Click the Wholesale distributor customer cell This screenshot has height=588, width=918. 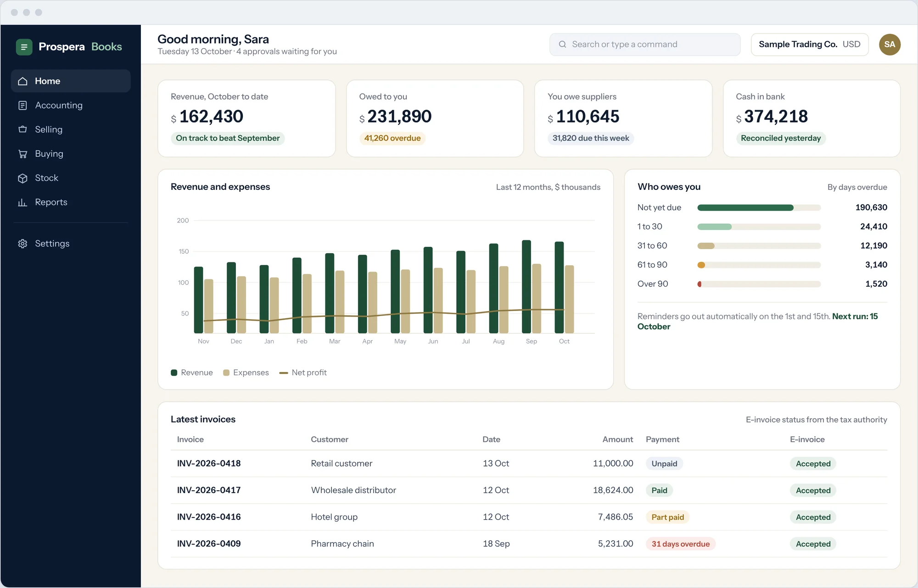tap(353, 490)
